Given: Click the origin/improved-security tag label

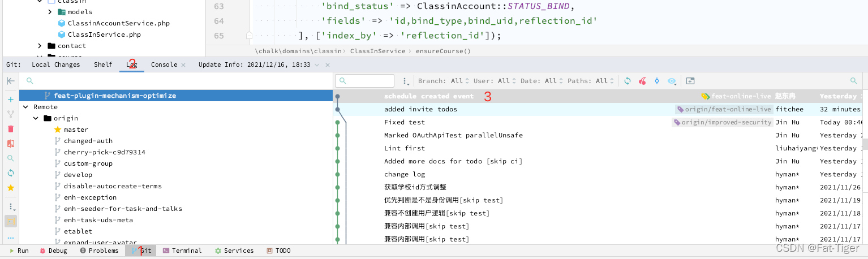Looking at the screenshot, I should [722, 122].
